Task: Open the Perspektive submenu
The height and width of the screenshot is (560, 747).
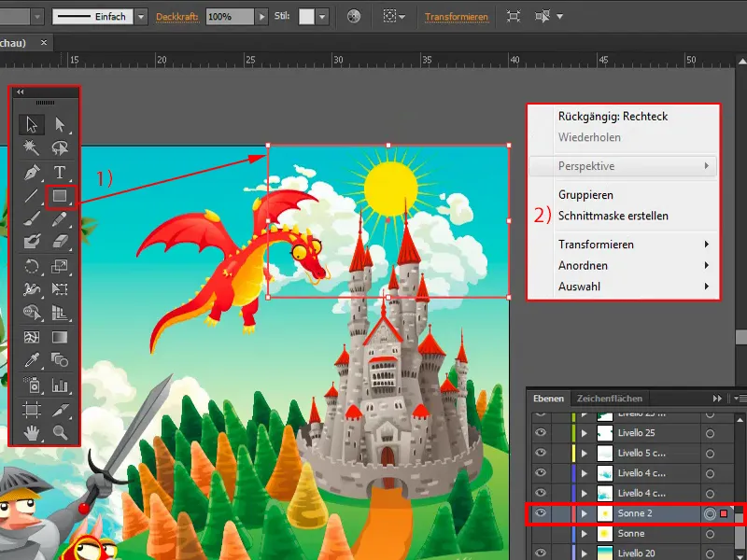Action: [623, 166]
